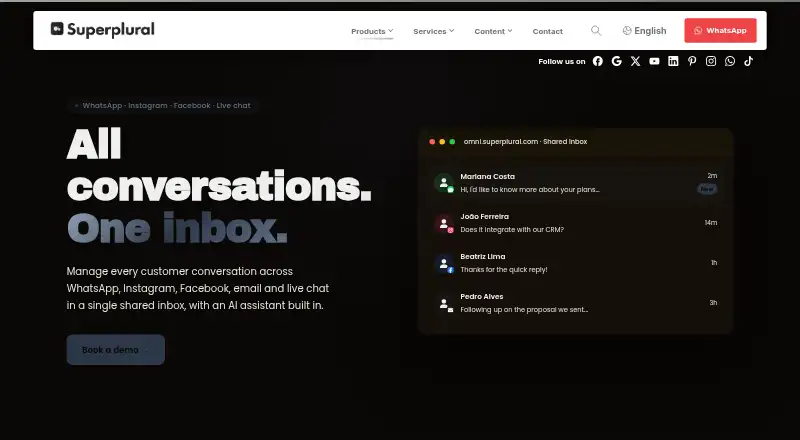Open the TikTok social icon
This screenshot has width=800, height=440.
748,61
